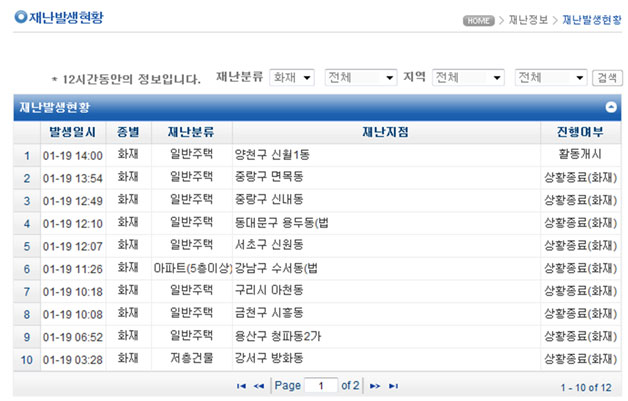Open the second 지역 dropdown before 검색
The height and width of the screenshot is (401, 628).
pyautogui.click(x=551, y=77)
